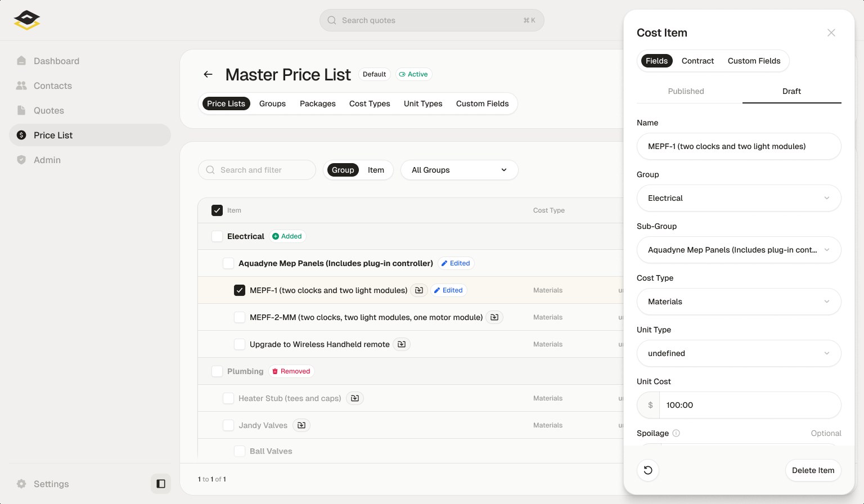Focus the Search quotes field

[431, 20]
